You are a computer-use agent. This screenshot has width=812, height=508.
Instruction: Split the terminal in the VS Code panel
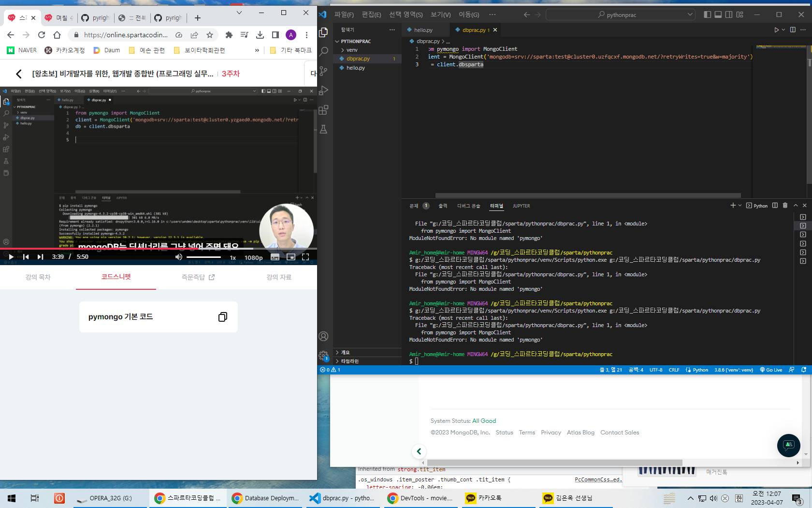tap(775, 206)
